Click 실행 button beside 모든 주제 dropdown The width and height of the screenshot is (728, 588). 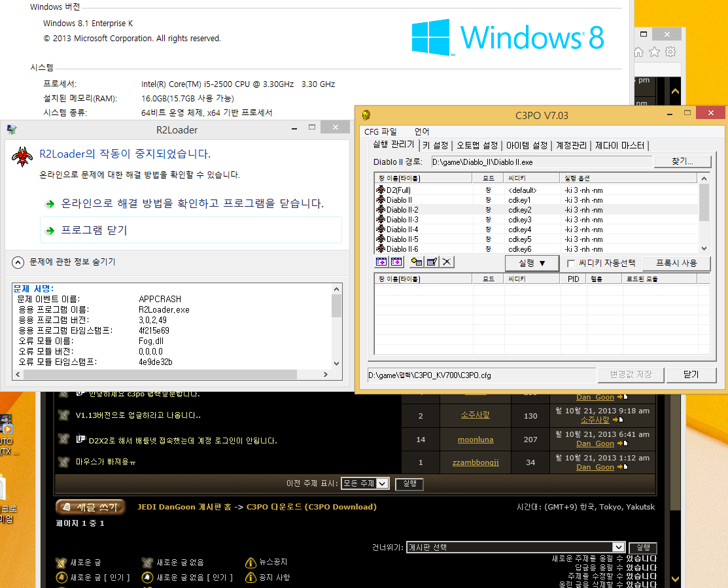click(x=409, y=483)
